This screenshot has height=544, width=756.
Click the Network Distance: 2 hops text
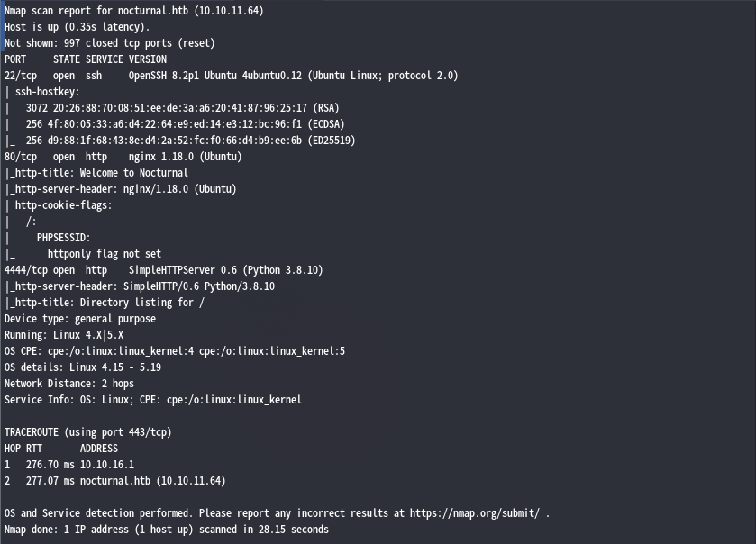tap(69, 384)
